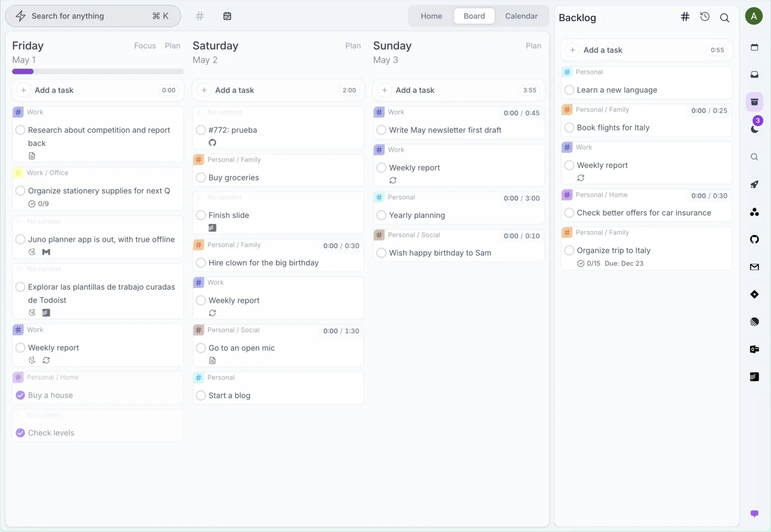771x532 pixels.
Task: Open the Todoist integration sidebar icon
Action: point(755,376)
